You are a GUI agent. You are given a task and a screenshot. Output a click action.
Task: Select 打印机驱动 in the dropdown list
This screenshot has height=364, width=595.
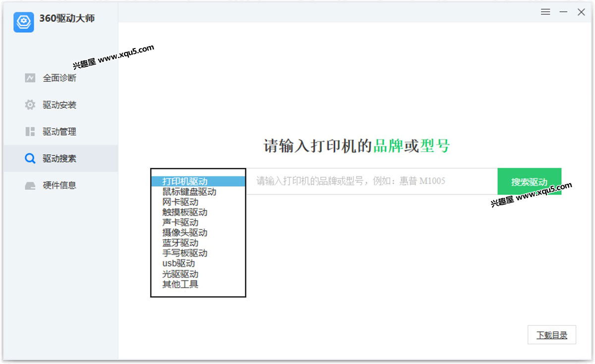(x=198, y=181)
